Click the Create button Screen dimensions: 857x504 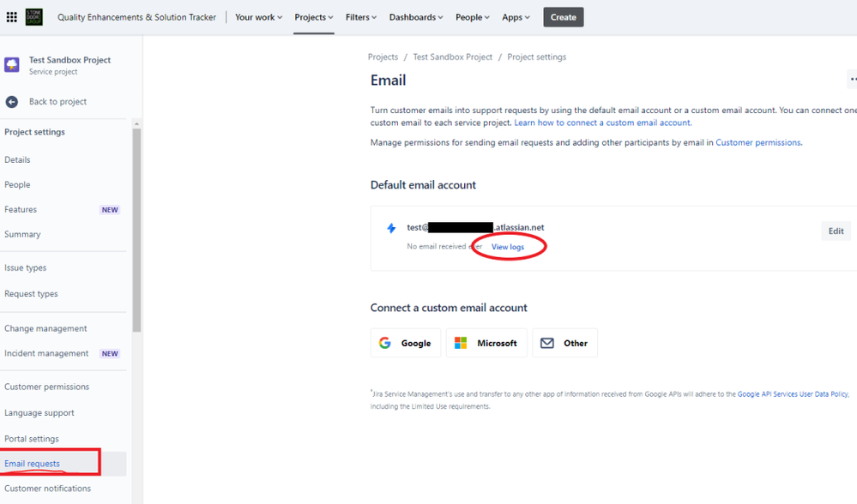(564, 17)
